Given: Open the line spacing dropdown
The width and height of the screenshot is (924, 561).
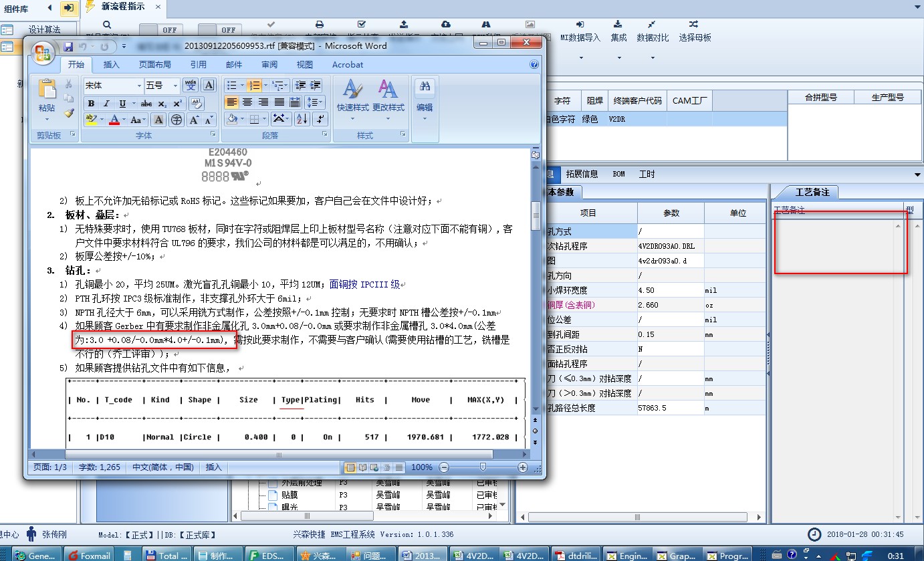Looking at the screenshot, I should (x=314, y=102).
